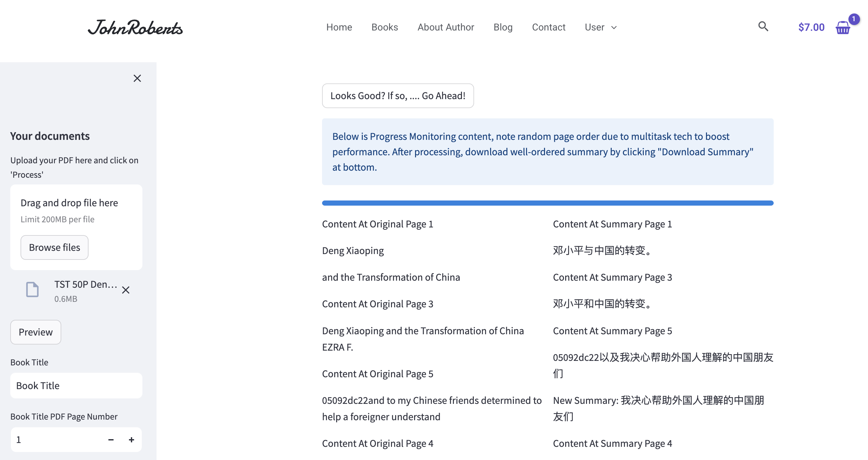Open the search icon in navbar
This screenshot has width=868, height=460.
(763, 27)
